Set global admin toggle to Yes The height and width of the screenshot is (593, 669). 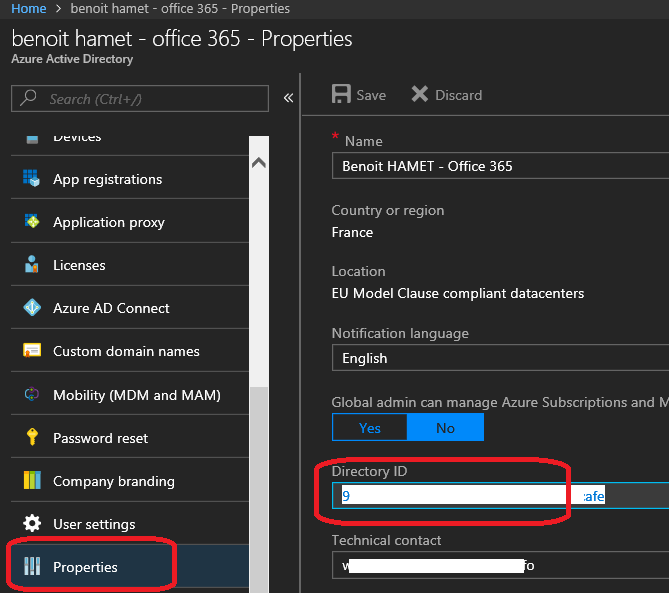pyautogui.click(x=370, y=428)
